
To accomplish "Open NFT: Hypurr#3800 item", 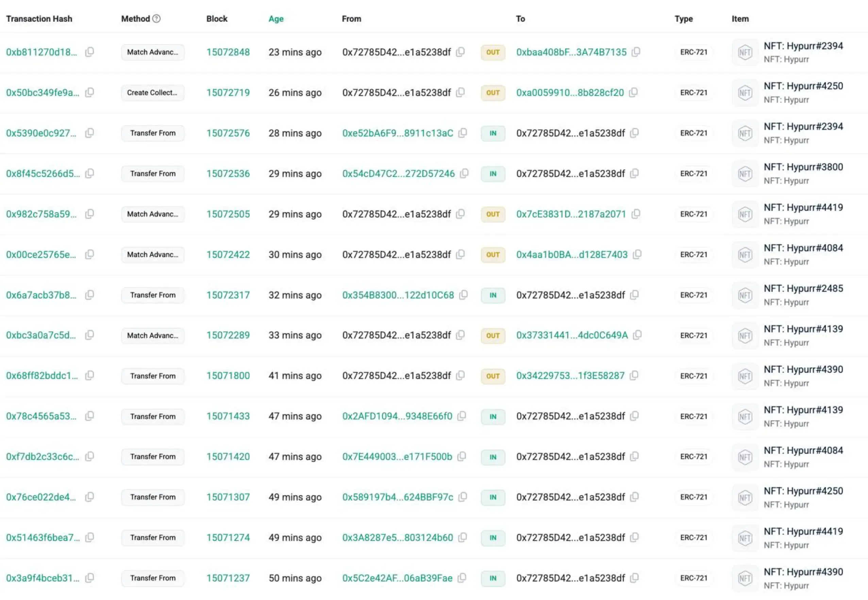I will click(803, 167).
